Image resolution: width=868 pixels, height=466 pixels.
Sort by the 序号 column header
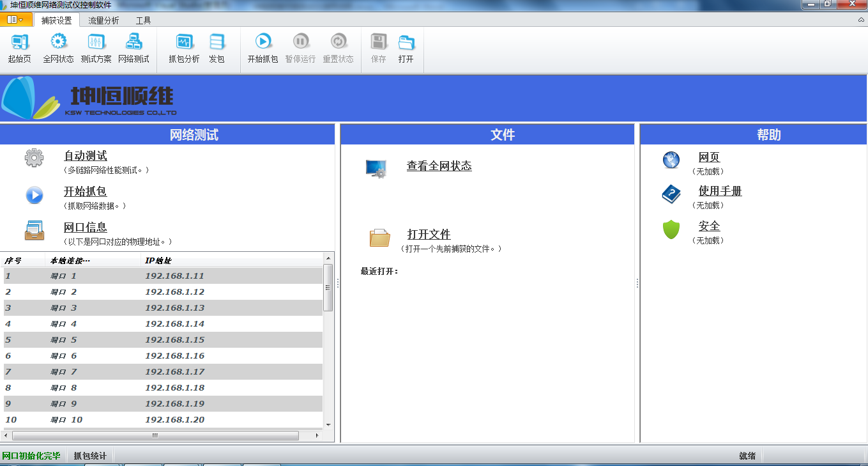[x=24, y=261]
